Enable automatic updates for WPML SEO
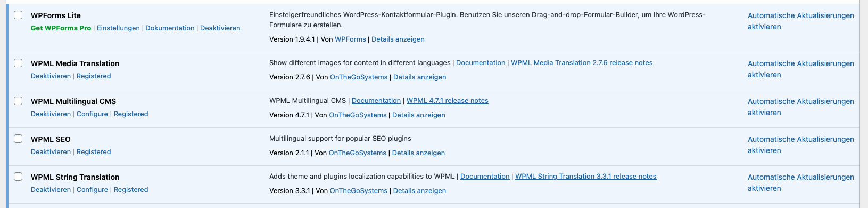 (800, 145)
